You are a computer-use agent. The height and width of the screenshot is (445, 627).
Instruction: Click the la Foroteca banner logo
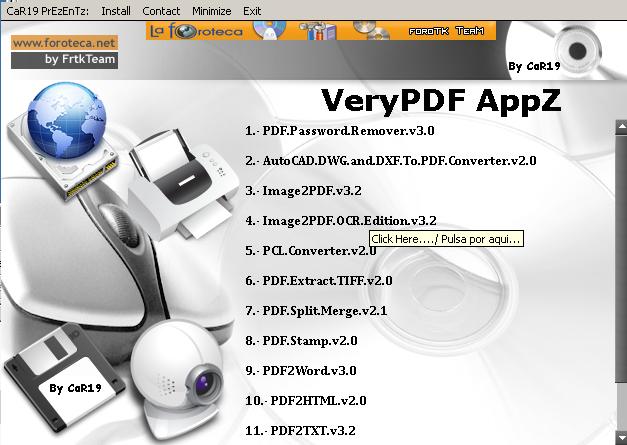coord(195,32)
